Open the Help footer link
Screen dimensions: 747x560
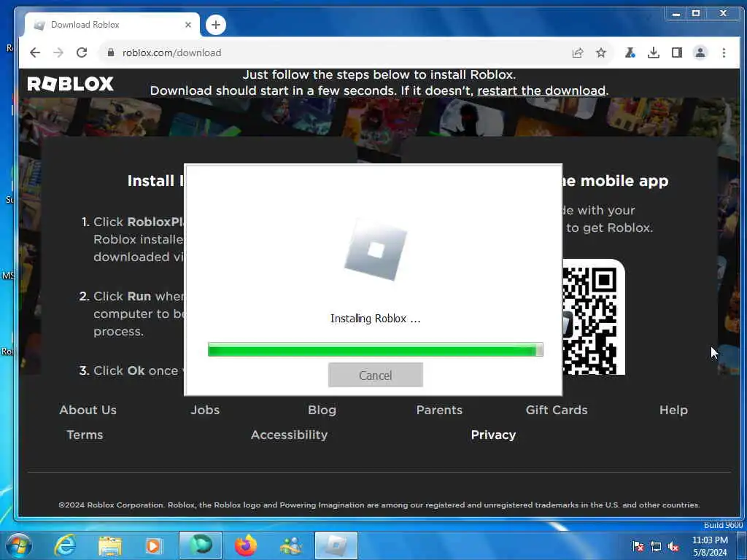(x=673, y=410)
